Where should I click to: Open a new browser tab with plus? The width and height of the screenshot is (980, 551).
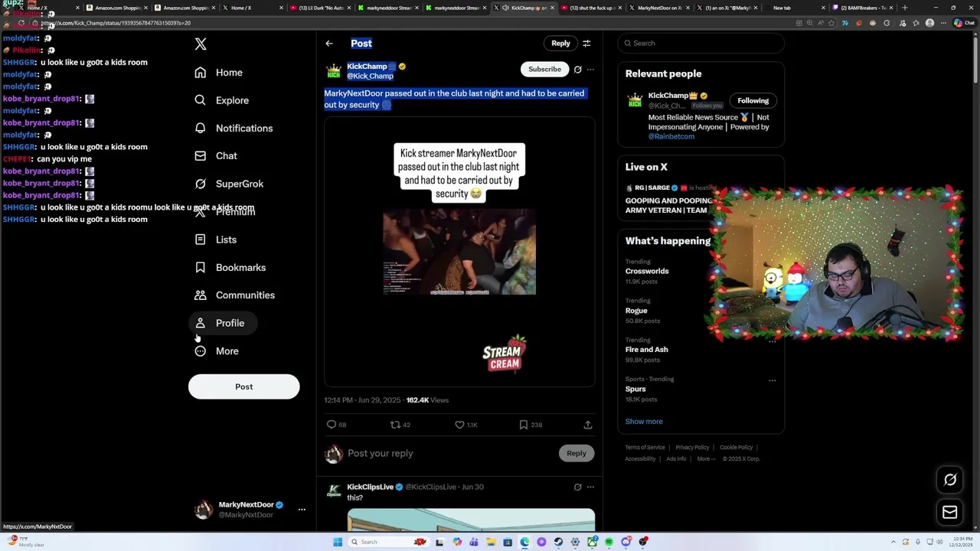pos(905,8)
